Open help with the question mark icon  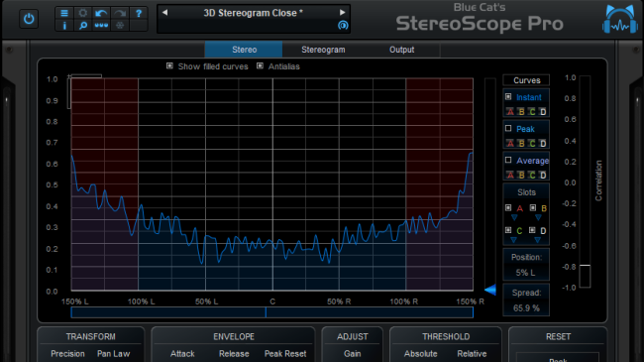(x=139, y=13)
